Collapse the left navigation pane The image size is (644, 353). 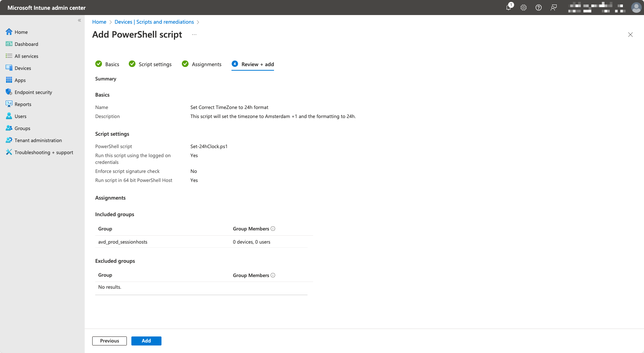[79, 20]
